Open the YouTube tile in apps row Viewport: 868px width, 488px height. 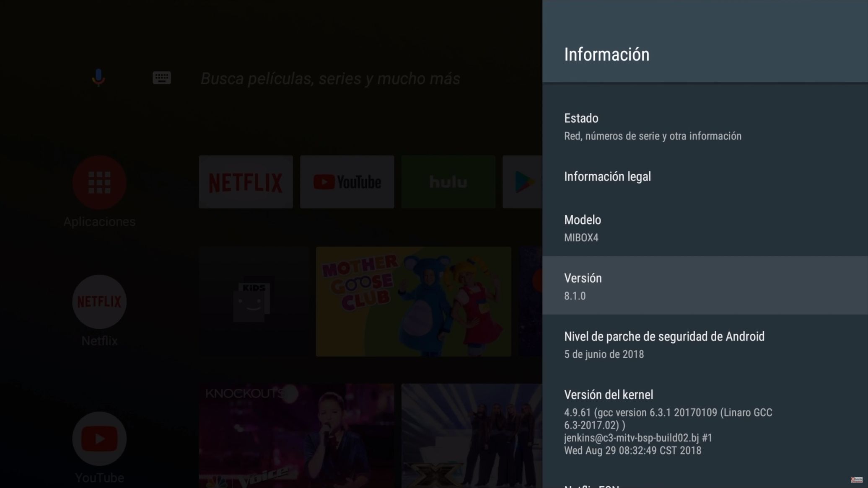tap(347, 182)
